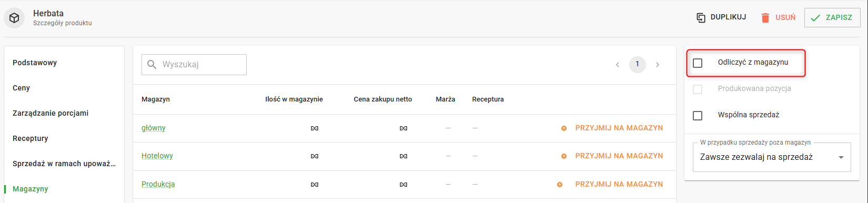Click the purchase price icon in the Produkcja row
Viewport: 868px width, 203px height.
tap(403, 185)
